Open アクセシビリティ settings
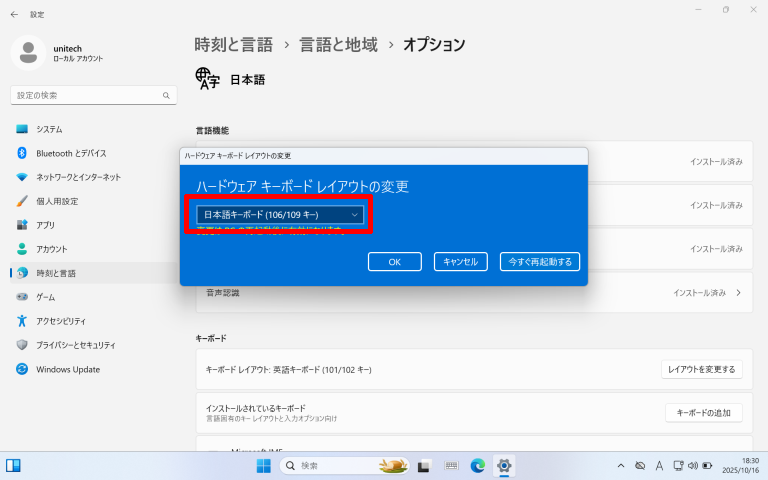 (x=60, y=321)
